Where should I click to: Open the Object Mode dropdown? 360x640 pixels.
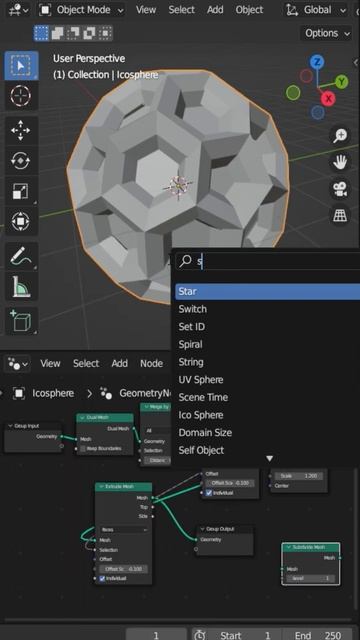[x=82, y=10]
